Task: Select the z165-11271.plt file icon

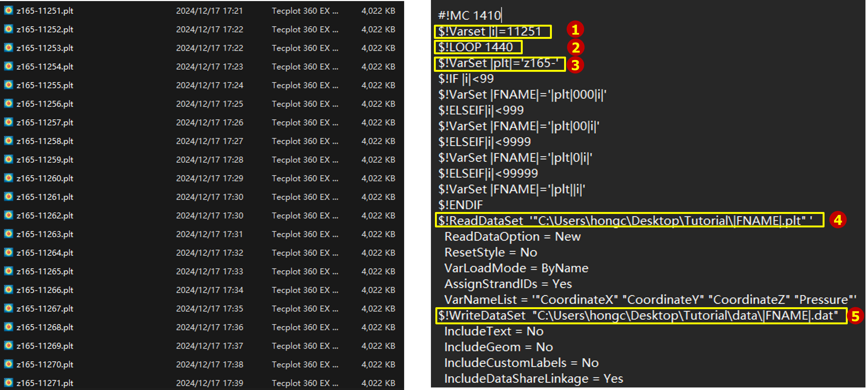Action: [8, 383]
